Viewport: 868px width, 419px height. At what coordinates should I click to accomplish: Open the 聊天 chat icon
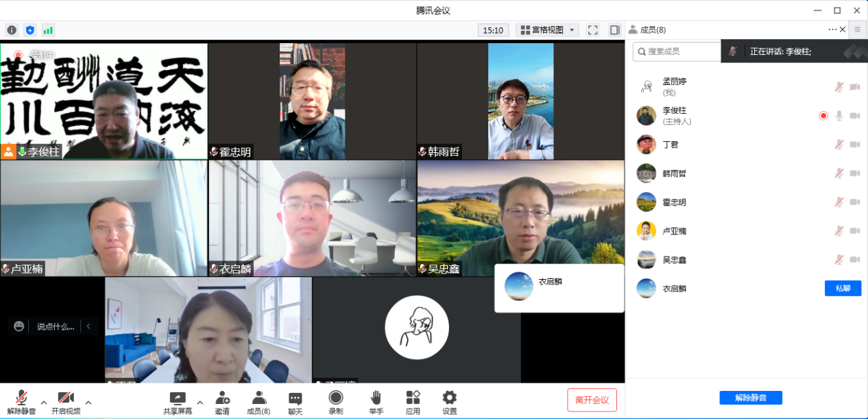coord(295,402)
